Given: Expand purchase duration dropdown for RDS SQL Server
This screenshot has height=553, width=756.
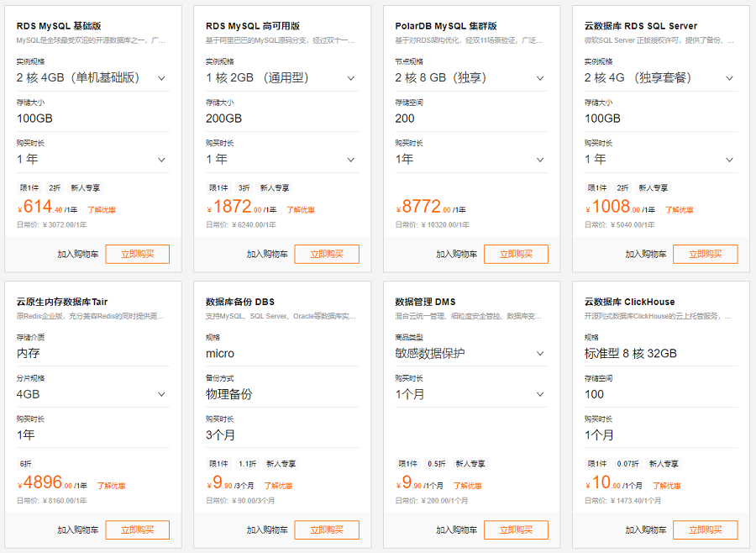Looking at the screenshot, I should [x=661, y=159].
